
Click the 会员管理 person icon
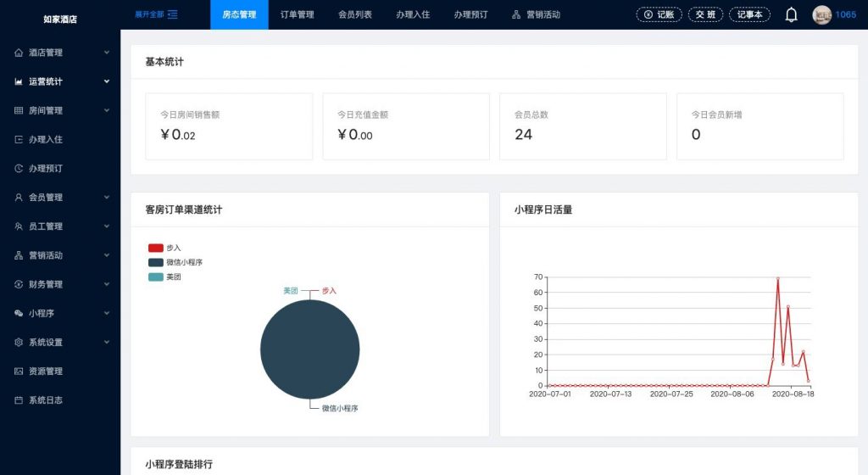point(19,197)
